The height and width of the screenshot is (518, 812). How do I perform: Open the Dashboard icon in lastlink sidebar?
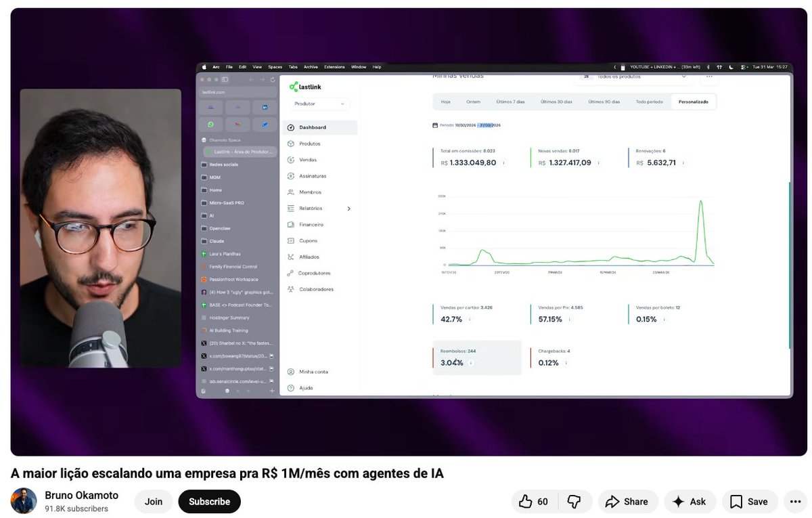point(291,127)
